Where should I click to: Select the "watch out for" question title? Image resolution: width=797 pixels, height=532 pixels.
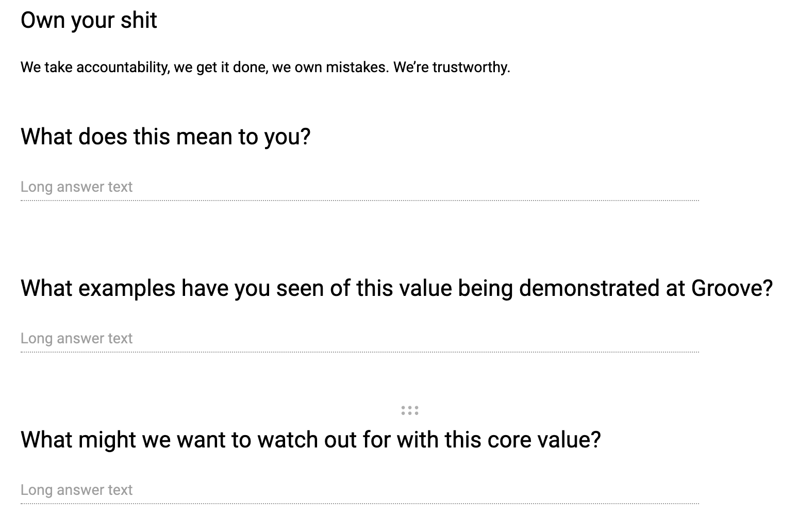coord(310,440)
